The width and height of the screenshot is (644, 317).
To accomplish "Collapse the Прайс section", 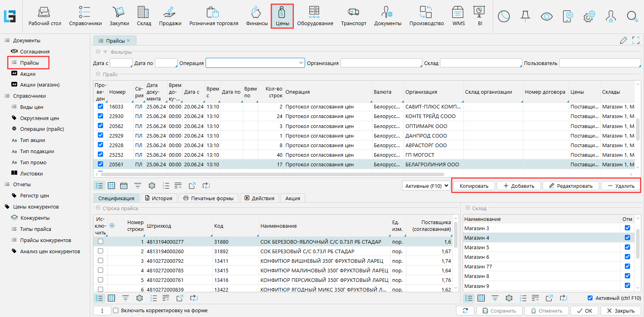I will (98, 74).
